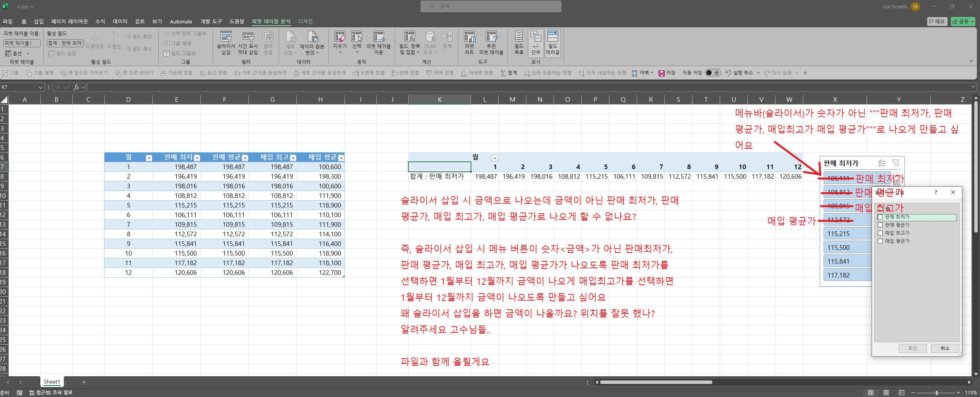
Task: Toggle the 자동 저장 autosave switch
Action: (x=713, y=73)
